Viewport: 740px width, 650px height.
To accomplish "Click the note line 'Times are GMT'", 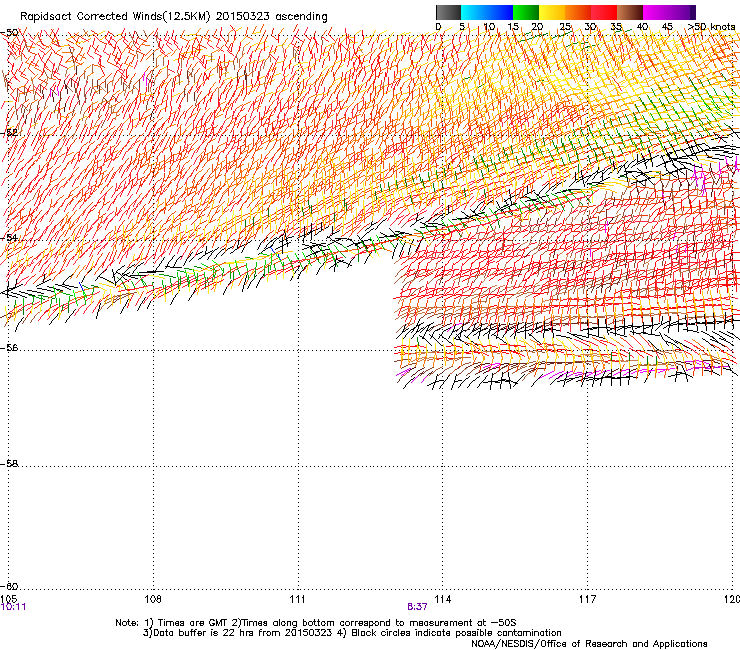I will (x=193, y=623).
